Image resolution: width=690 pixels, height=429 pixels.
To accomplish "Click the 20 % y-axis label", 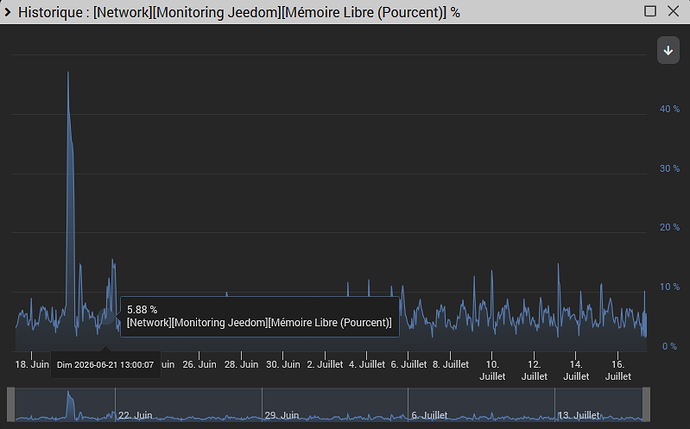I will pos(669,227).
